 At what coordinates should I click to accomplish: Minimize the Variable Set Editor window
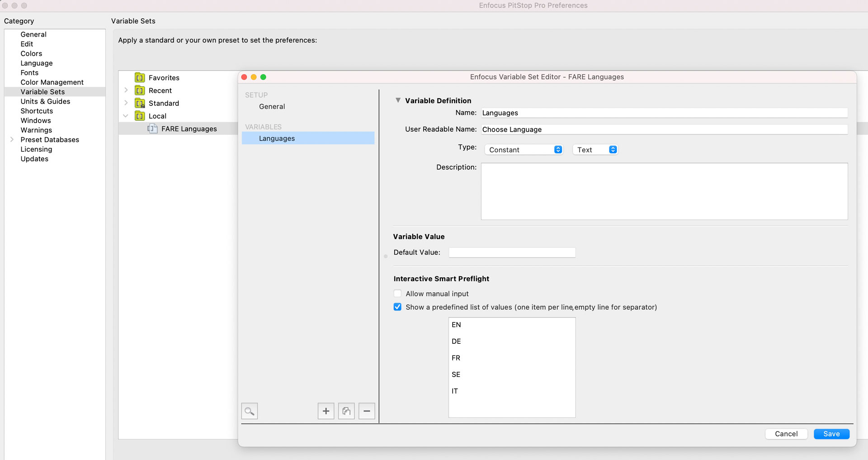tap(254, 77)
